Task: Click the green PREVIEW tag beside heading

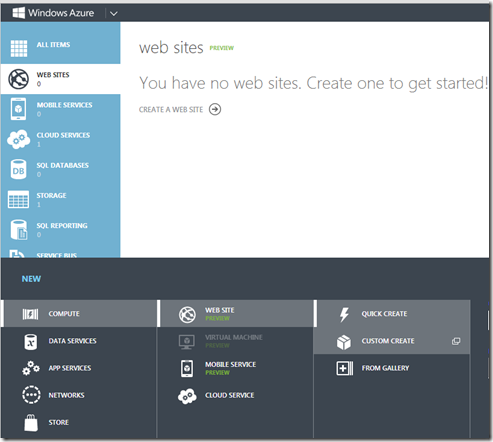Action: pos(222,48)
